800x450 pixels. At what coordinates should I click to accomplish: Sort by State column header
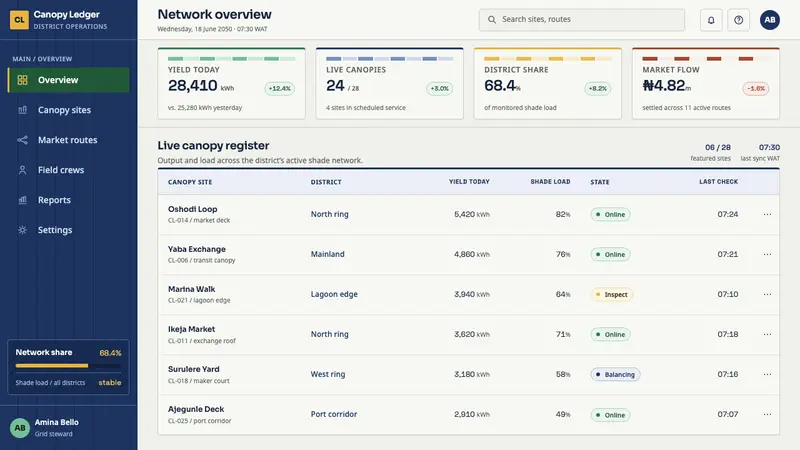click(599, 182)
